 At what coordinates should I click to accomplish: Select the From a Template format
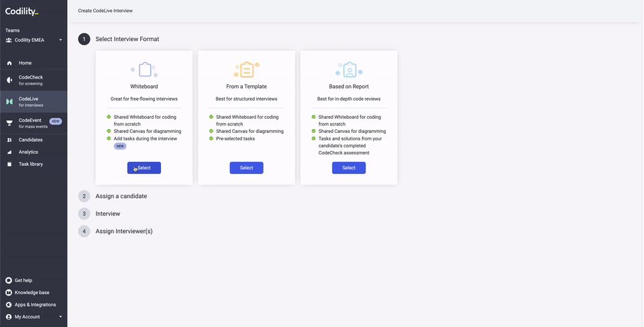coord(246,168)
